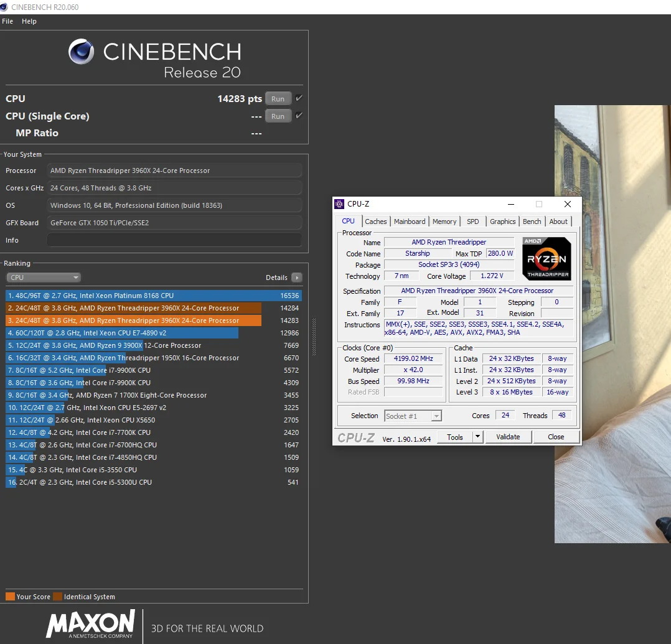Select ranking row AMD Ryzen 9 3900X
Screen dimensions: 671x644
[154, 345]
